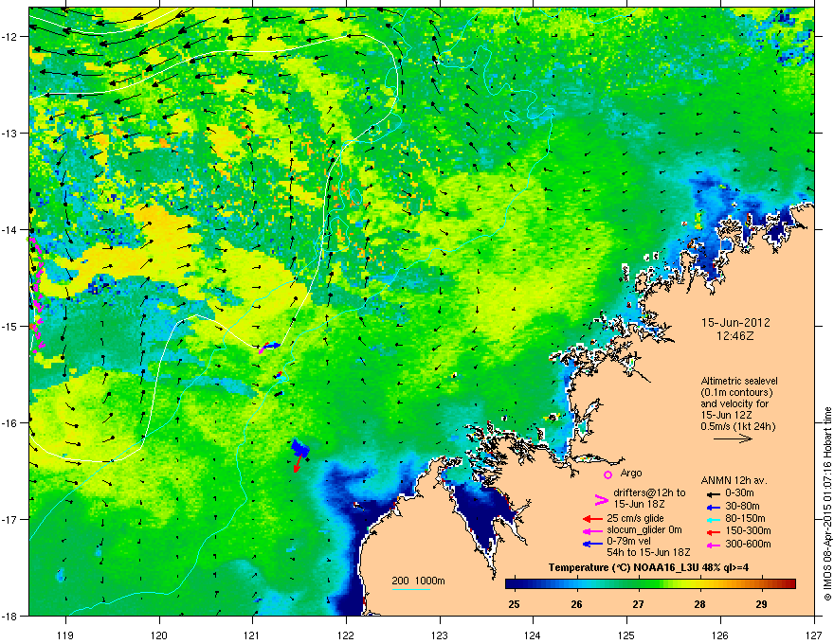Click the colorbar tick label '28'
The width and height of the screenshot is (834, 644).
point(700,604)
